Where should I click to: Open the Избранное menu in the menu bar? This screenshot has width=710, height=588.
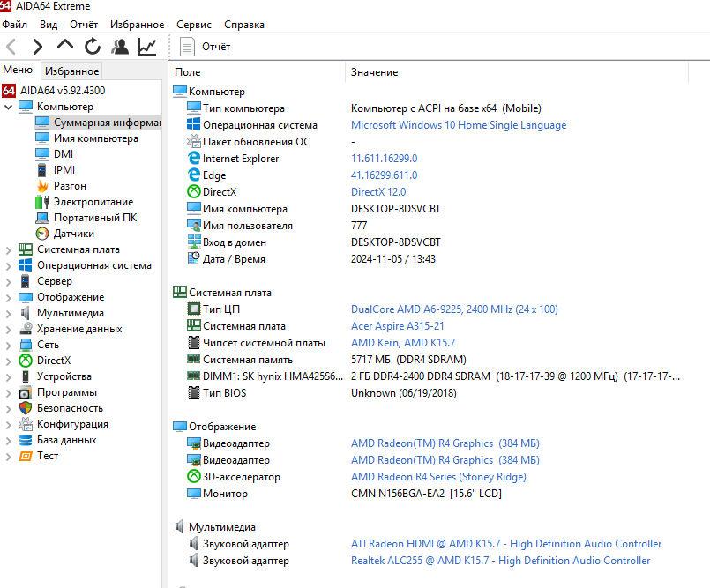[138, 25]
